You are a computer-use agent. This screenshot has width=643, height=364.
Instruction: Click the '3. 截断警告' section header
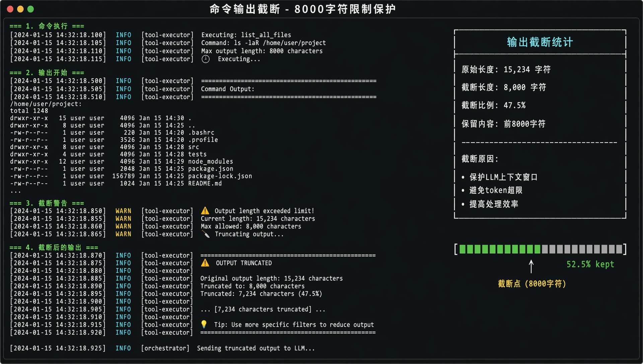pyautogui.click(x=47, y=203)
